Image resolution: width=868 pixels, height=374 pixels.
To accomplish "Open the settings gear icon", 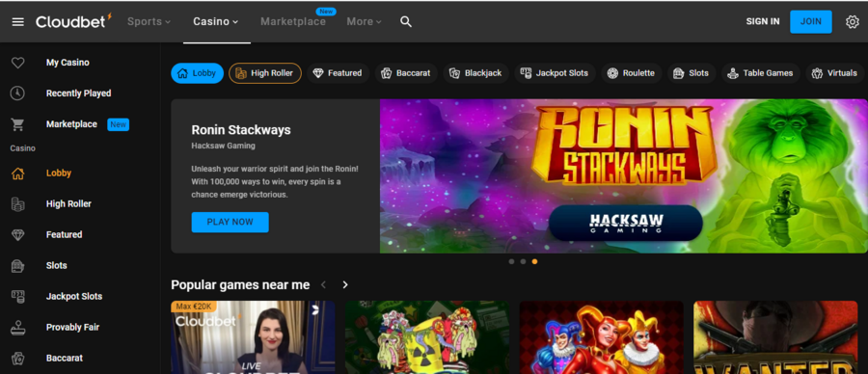I will 852,22.
